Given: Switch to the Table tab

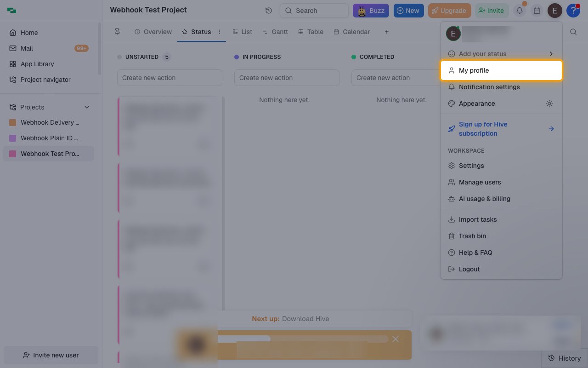Looking at the screenshot, I should point(311,32).
